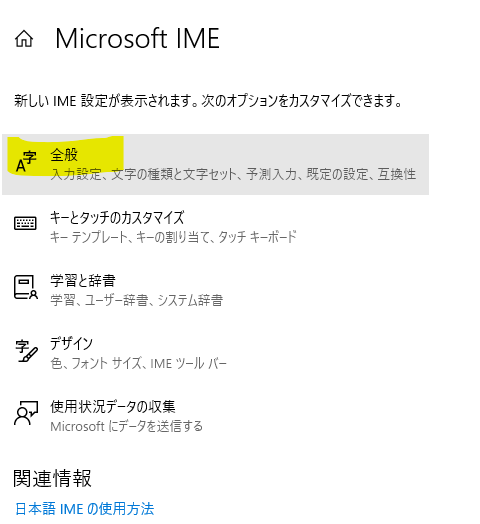
Task: Click the 入力設定、文字の種類と文字セット description line
Action: coord(233,174)
